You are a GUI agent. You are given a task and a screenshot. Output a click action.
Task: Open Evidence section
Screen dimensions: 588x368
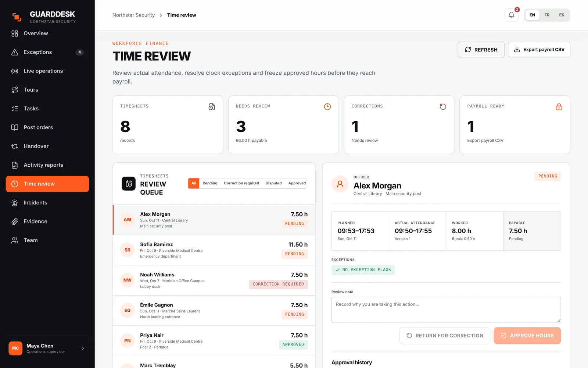pyautogui.click(x=47, y=222)
